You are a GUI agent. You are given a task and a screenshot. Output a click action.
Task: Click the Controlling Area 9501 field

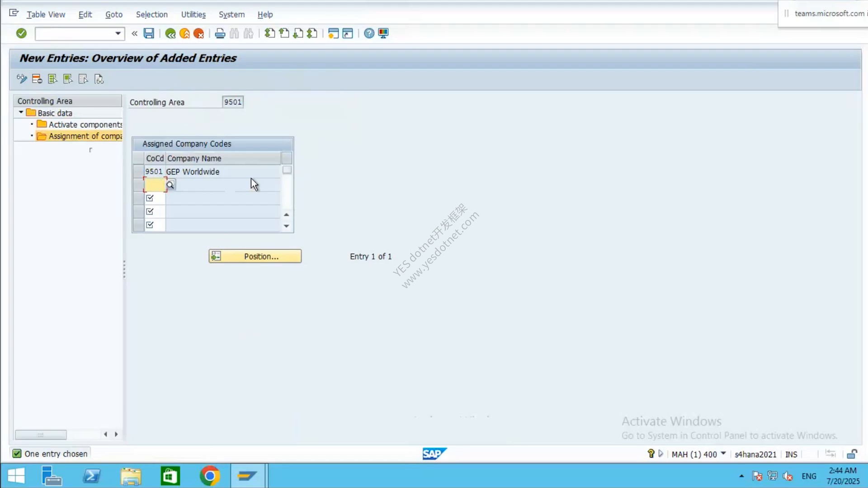pyautogui.click(x=233, y=102)
